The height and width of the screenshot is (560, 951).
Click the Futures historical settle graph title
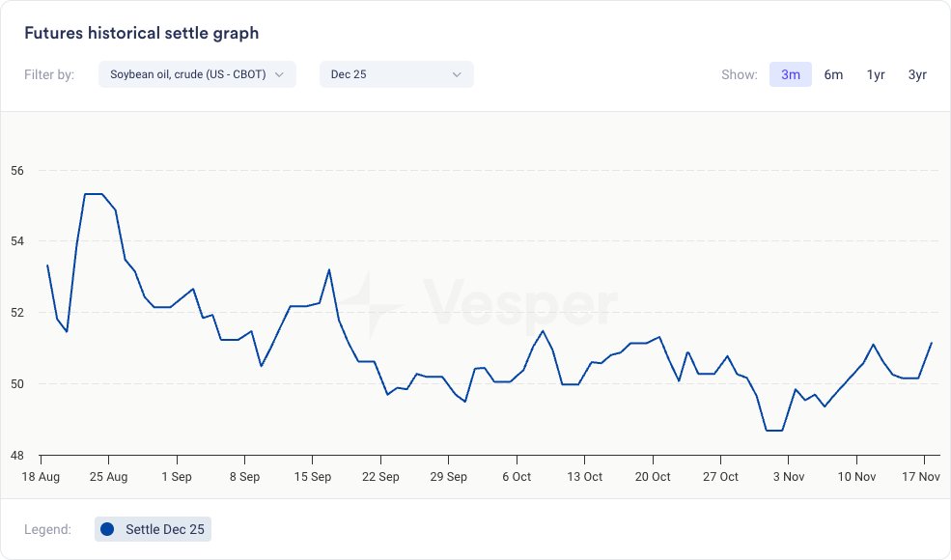click(141, 33)
